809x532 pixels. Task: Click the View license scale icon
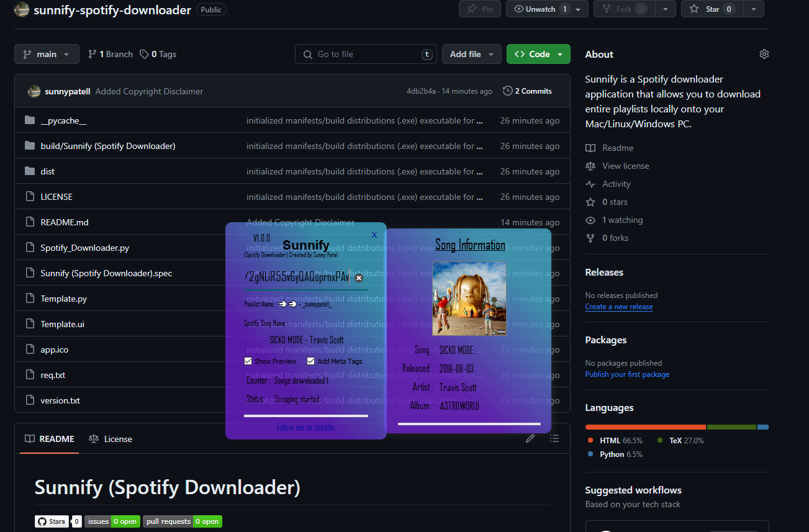[x=590, y=166]
